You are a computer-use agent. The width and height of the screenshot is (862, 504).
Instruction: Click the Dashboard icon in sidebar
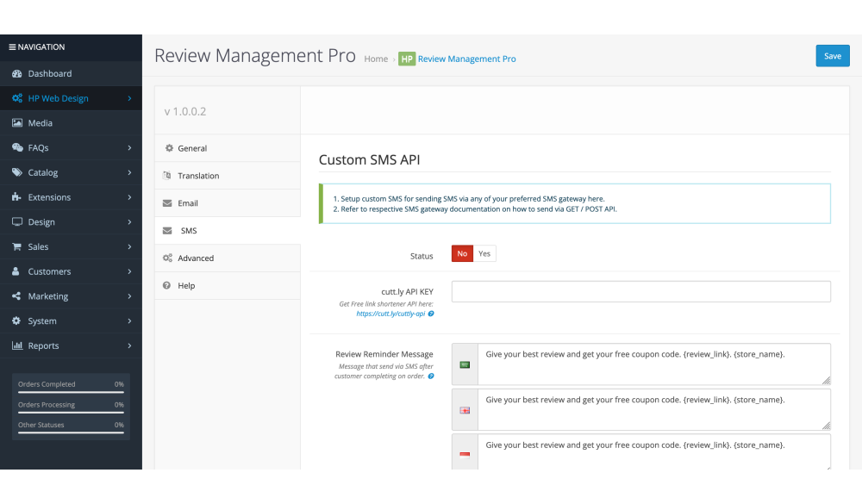[x=17, y=74]
